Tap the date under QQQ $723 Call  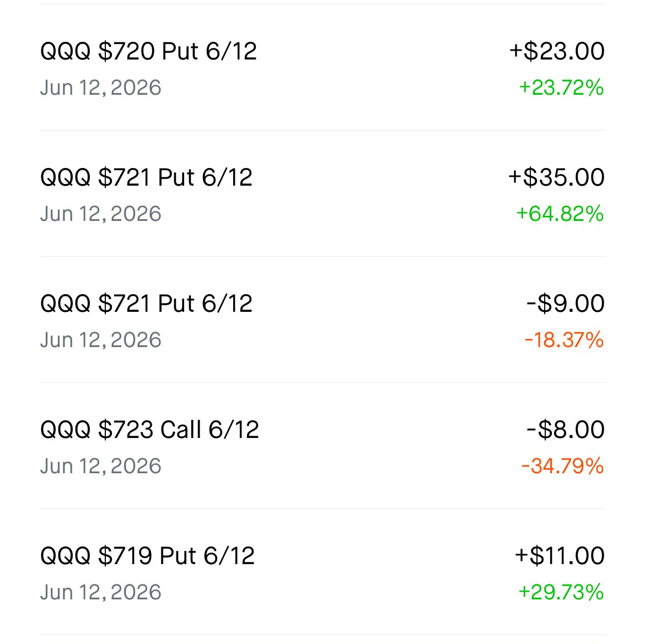pyautogui.click(x=100, y=467)
